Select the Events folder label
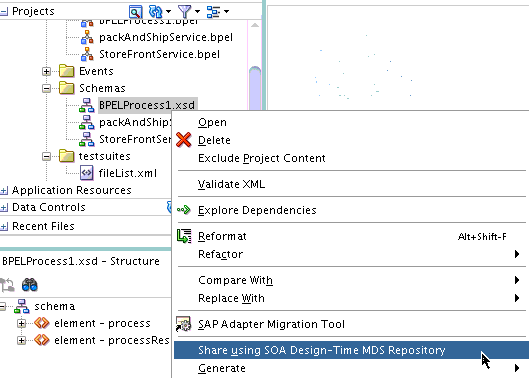This screenshot has height=378, width=529. [96, 71]
